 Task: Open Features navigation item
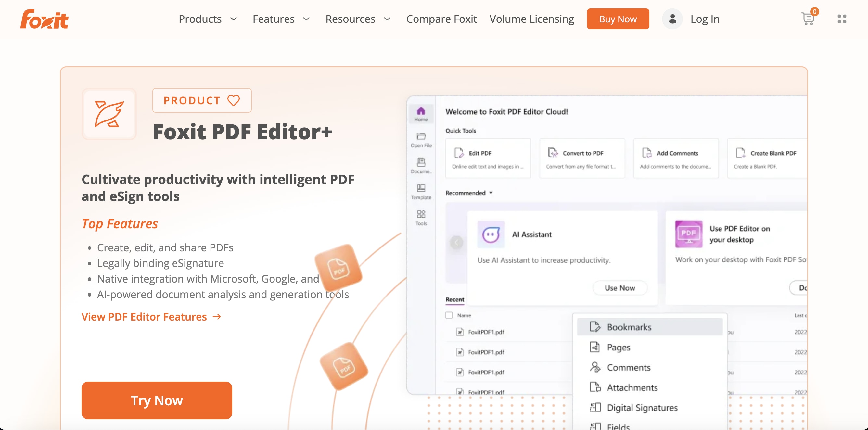273,19
